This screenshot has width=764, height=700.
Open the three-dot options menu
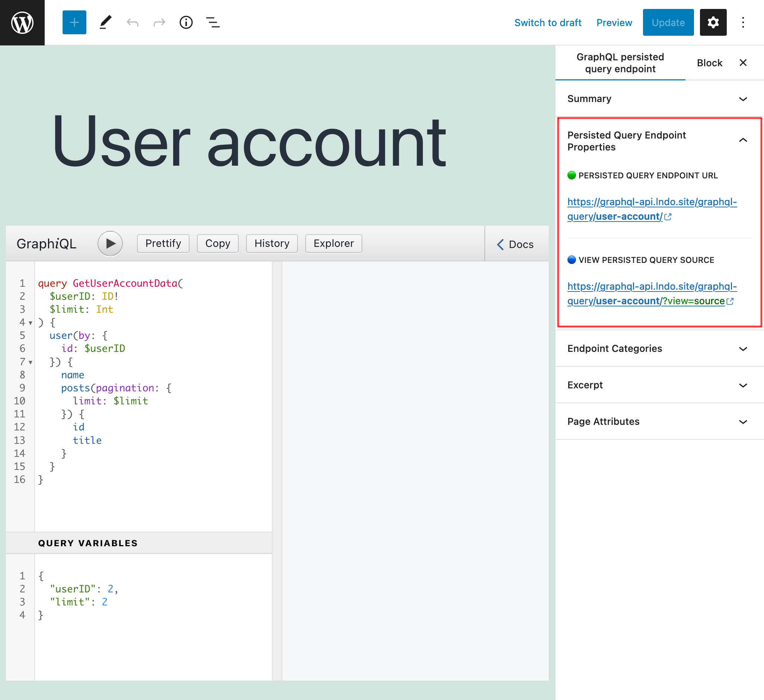743,22
